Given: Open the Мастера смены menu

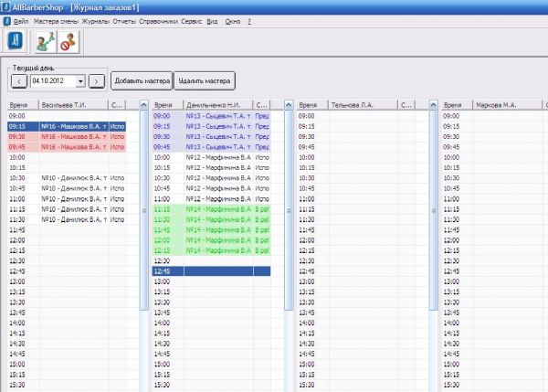Looking at the screenshot, I should [x=56, y=19].
